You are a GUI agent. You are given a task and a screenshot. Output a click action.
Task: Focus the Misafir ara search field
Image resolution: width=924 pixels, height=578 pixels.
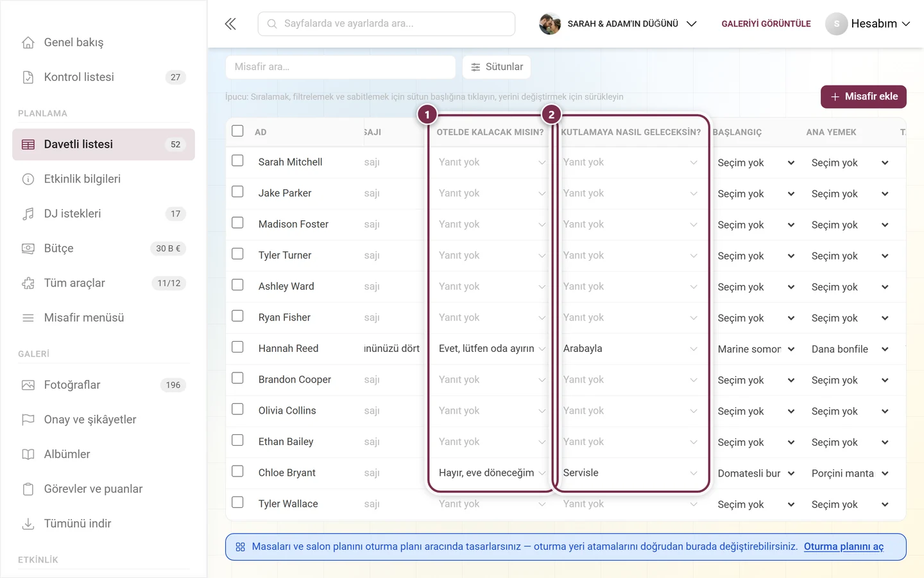coord(341,67)
